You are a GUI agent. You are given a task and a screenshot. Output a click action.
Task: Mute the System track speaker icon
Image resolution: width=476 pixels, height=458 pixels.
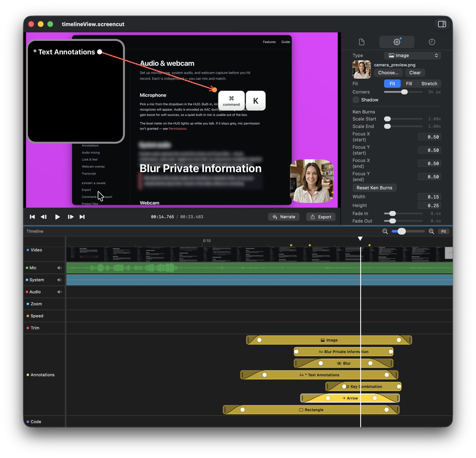tap(60, 280)
